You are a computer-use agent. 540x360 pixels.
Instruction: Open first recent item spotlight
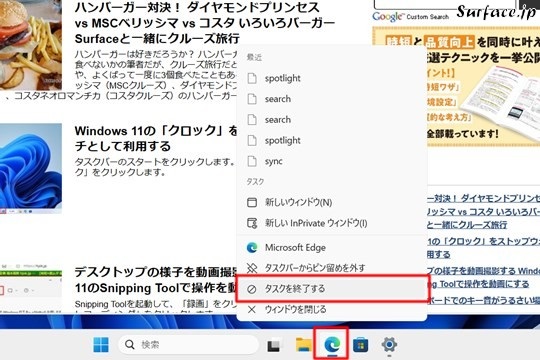pyautogui.click(x=332, y=79)
